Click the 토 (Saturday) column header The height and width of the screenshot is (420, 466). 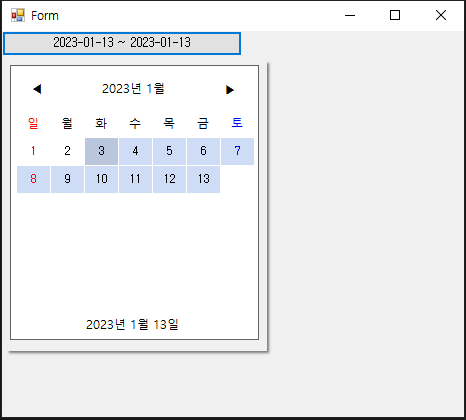(x=237, y=123)
